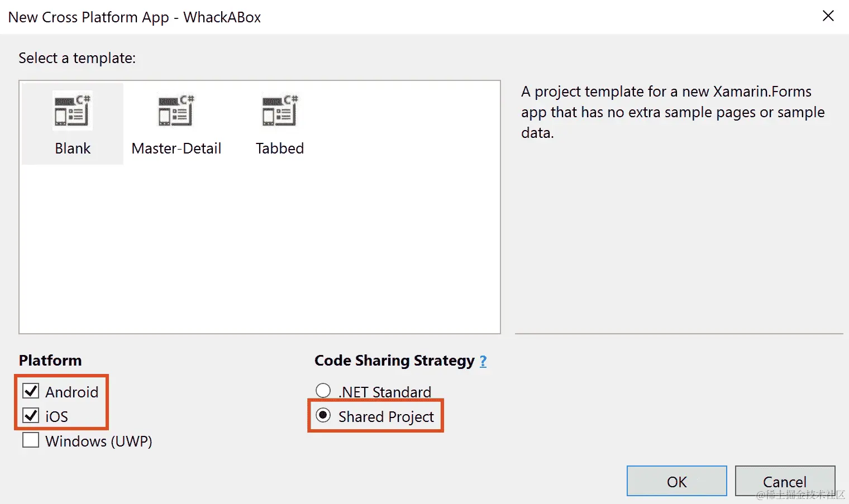
Task: Click empty area of the template list
Action: point(260,246)
